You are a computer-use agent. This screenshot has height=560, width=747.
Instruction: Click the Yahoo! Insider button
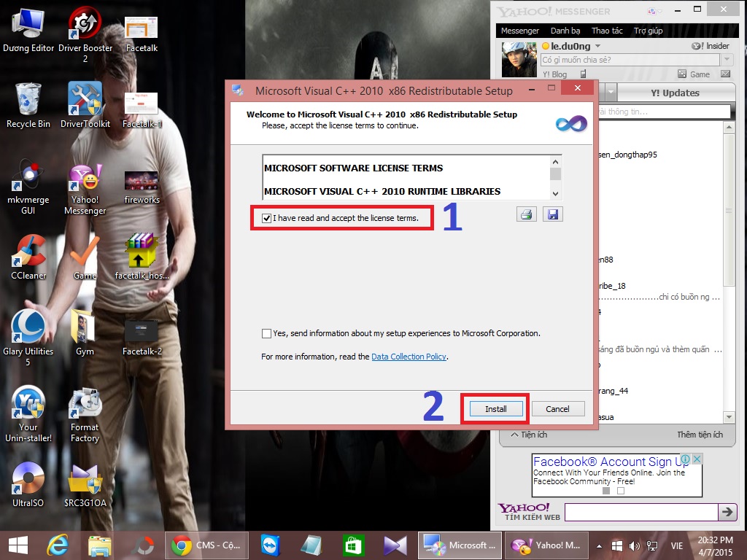click(x=711, y=46)
